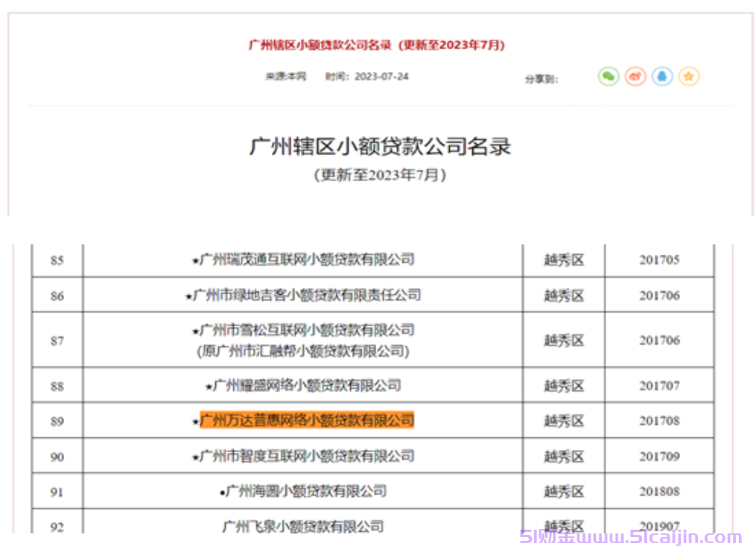This screenshot has height=558, width=756.
Task: Click the 越秀区 district cell beside row 89
Action: 562,420
